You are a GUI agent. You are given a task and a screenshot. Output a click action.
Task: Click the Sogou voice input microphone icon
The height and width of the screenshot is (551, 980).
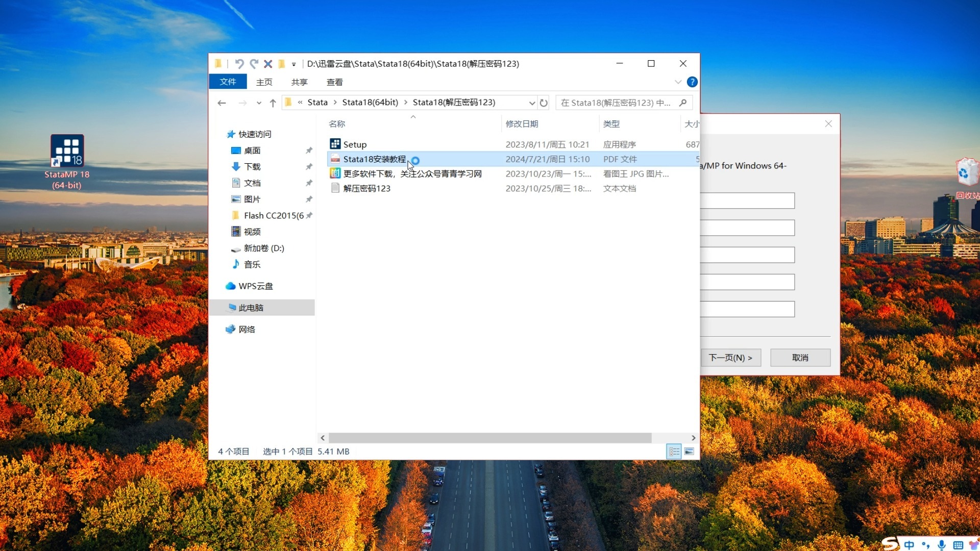pos(942,544)
